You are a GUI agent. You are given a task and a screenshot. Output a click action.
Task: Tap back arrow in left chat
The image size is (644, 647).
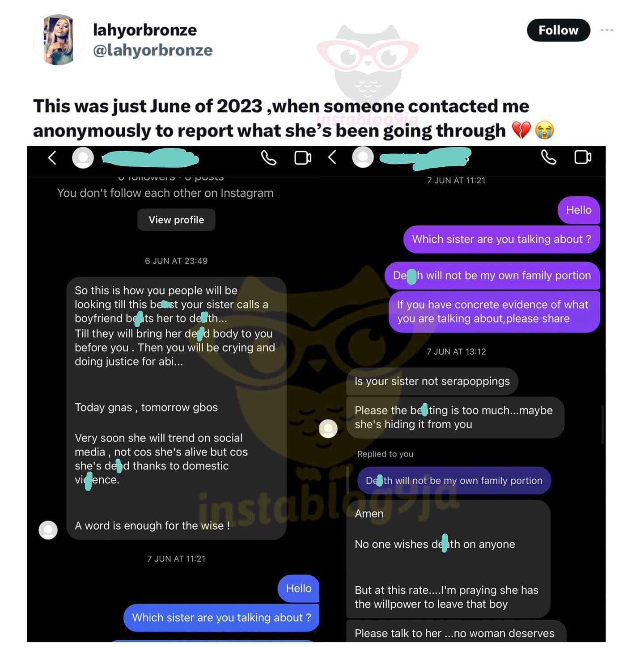(52, 158)
